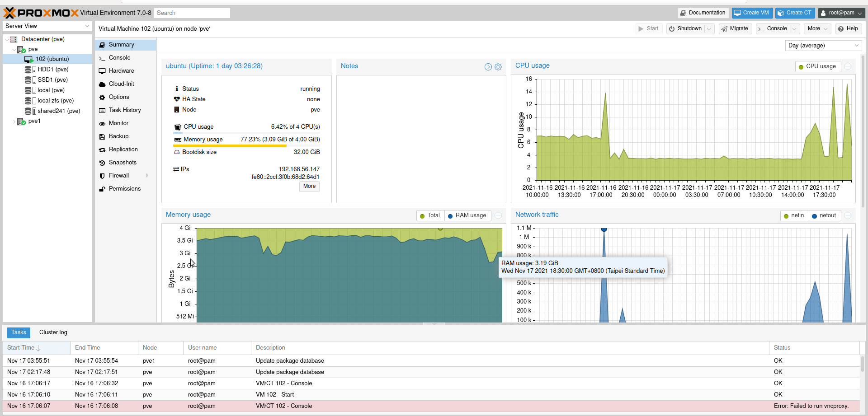Open Task History

[126, 110]
